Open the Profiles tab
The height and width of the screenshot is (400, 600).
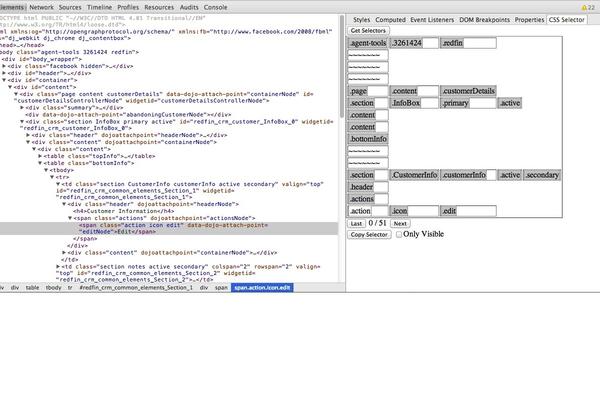coord(128,7)
